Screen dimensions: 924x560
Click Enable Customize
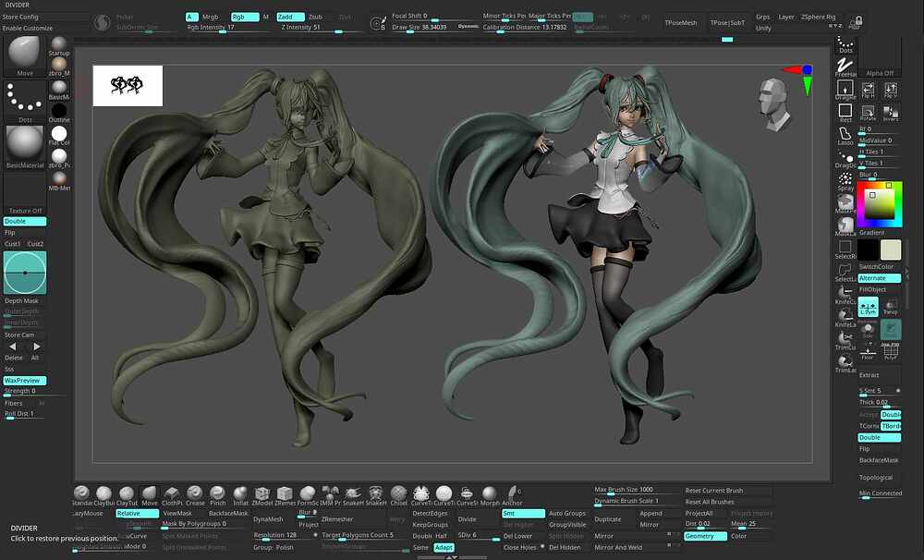(x=28, y=28)
